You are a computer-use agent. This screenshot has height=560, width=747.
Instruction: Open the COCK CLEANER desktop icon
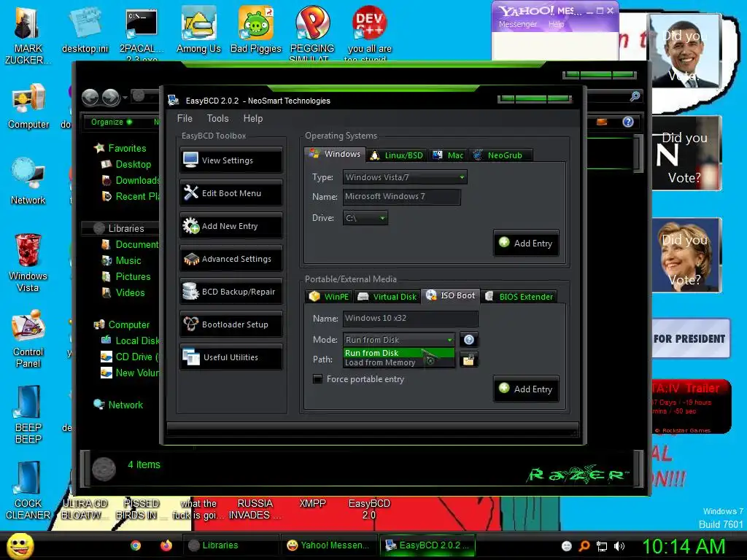pos(28,491)
